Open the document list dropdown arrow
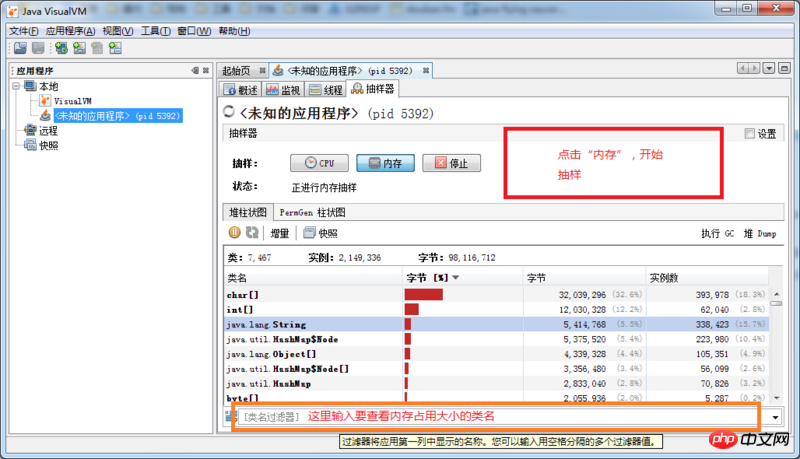Screen dimensions: 800x459 click(769, 68)
